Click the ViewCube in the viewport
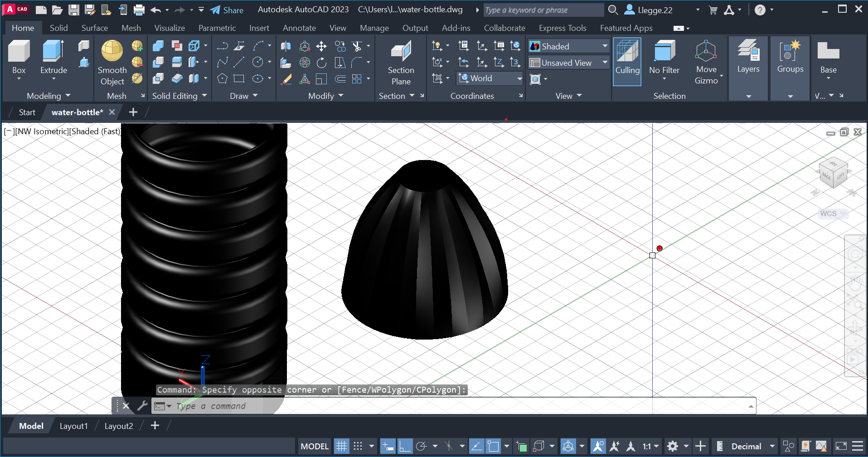The height and width of the screenshot is (457, 868). pyautogui.click(x=834, y=173)
